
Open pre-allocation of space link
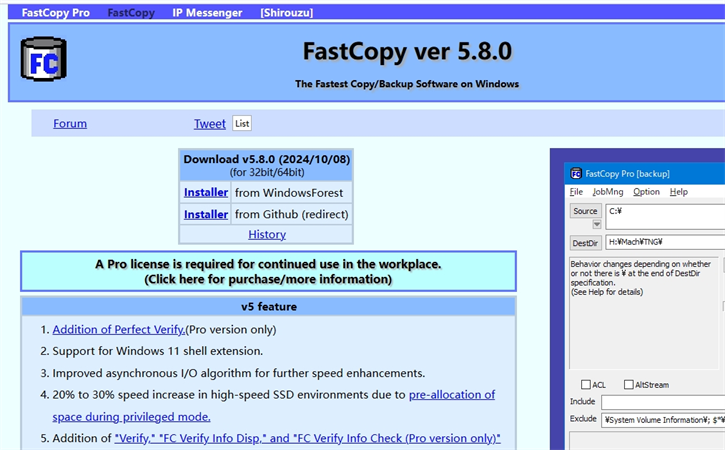coord(452,395)
